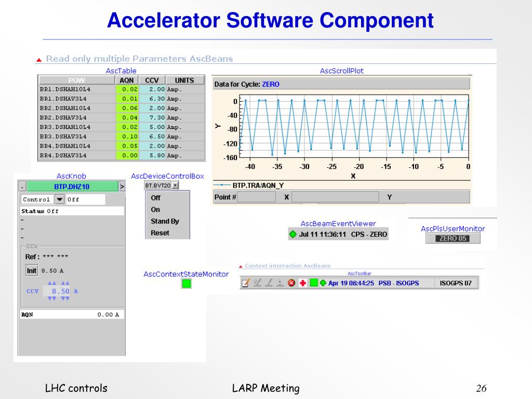This screenshot has height=399, width=532.
Task: Click the green square in AscToolBar
Action: 313,283
